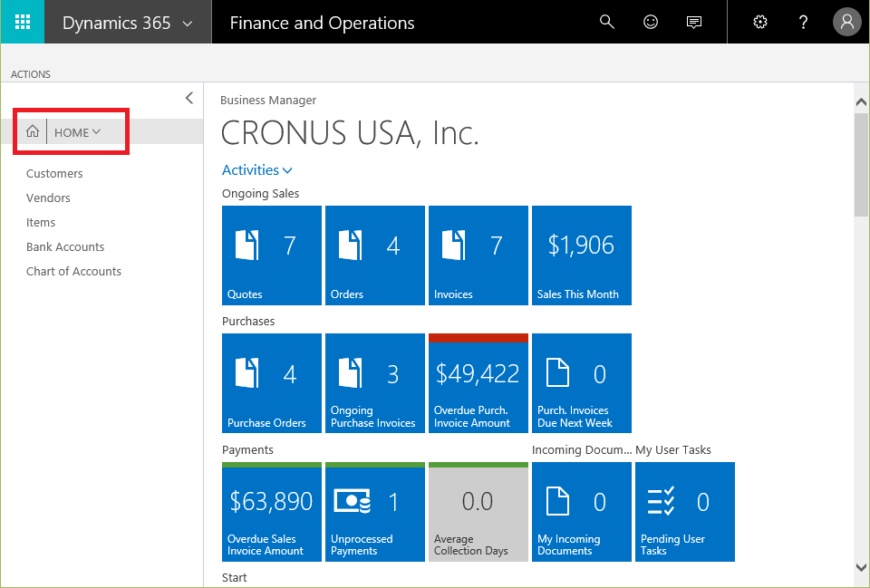870x588 pixels.
Task: Click the vertical scrollbar thumb
Action: point(861,165)
